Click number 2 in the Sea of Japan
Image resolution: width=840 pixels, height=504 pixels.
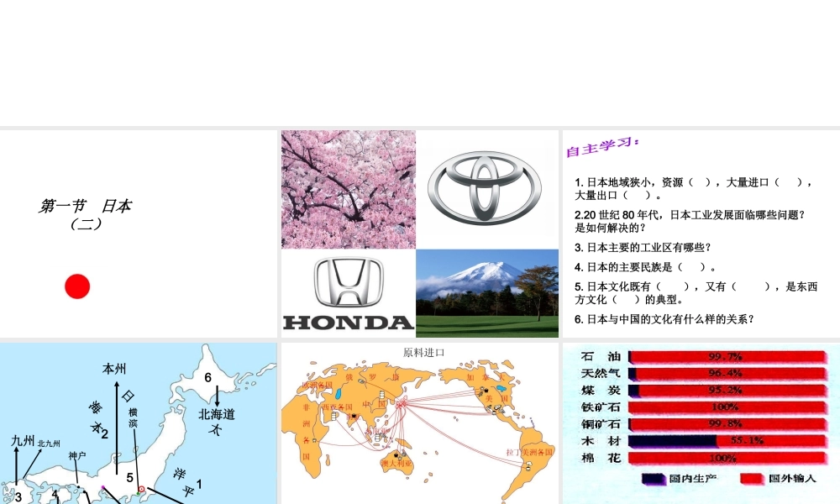[x=104, y=433]
